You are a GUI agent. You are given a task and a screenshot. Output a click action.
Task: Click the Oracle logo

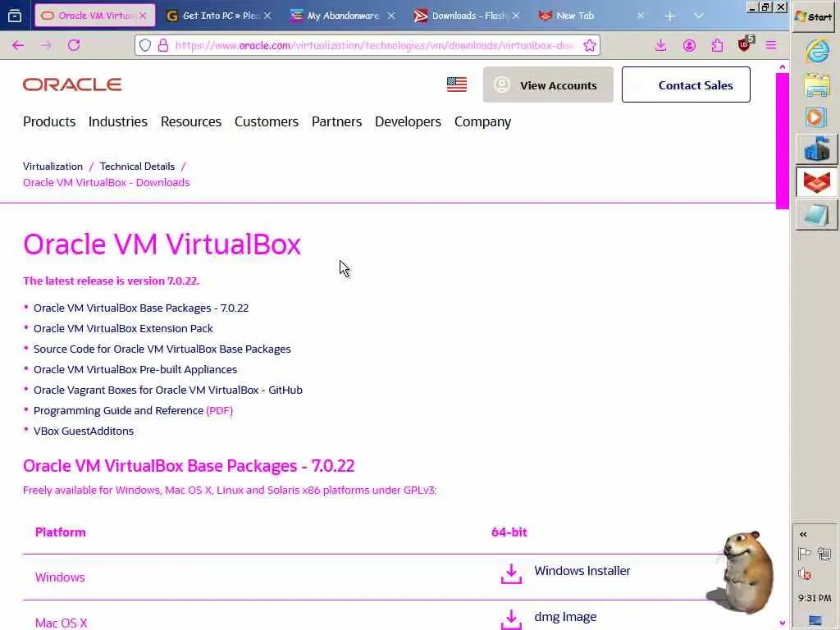click(72, 84)
